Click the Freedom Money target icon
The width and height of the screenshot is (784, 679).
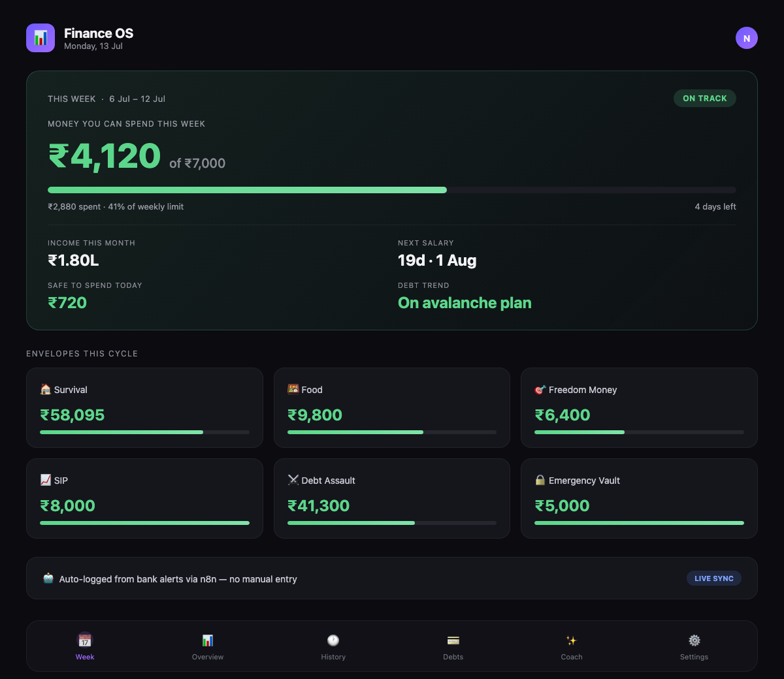point(540,389)
